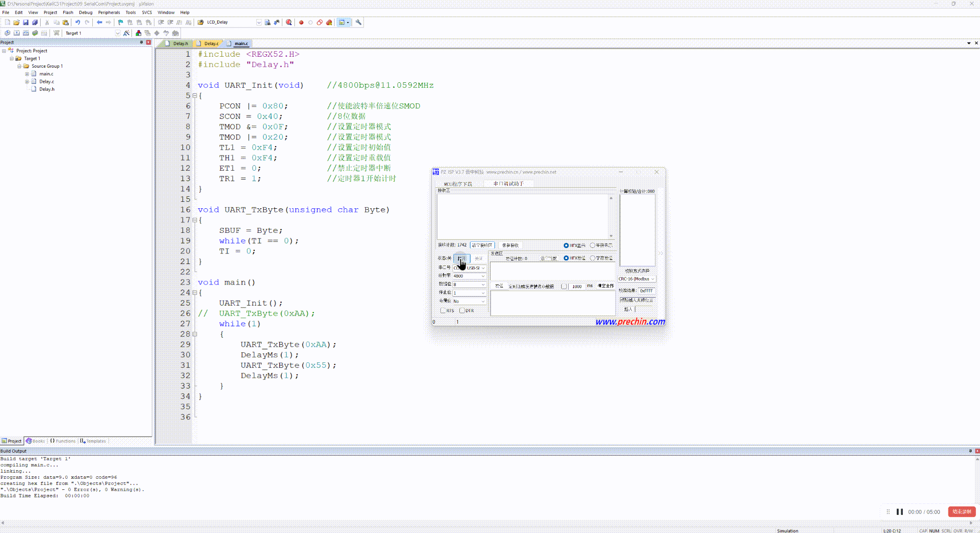This screenshot has height=533, width=980.
Task: Click the Indent selection icon
Action: tap(161, 22)
